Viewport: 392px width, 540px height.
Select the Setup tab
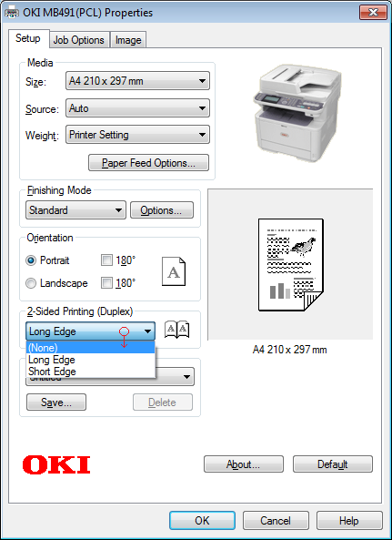[x=28, y=38]
